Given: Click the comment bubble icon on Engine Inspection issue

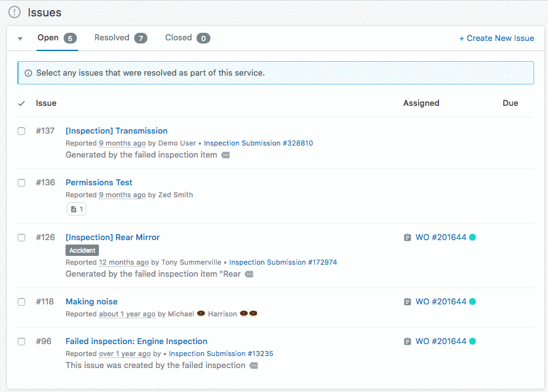Looking at the screenshot, I should tap(254, 366).
